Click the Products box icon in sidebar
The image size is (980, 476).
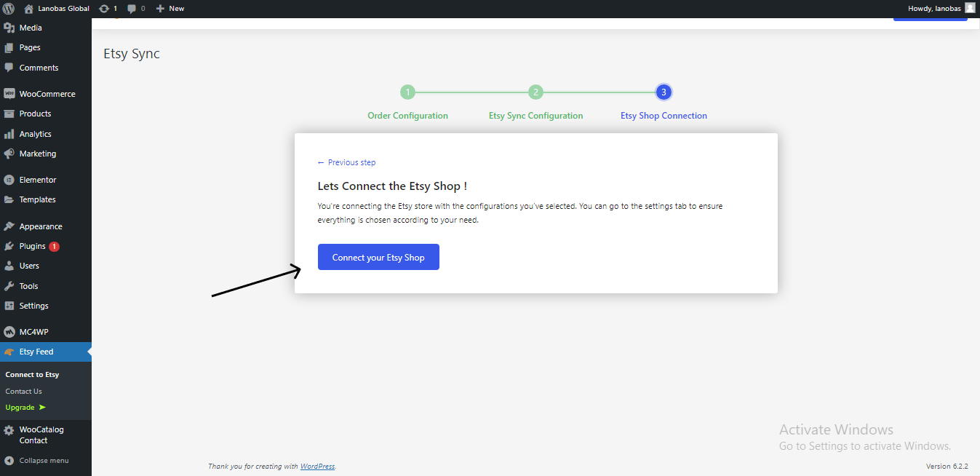coord(9,114)
